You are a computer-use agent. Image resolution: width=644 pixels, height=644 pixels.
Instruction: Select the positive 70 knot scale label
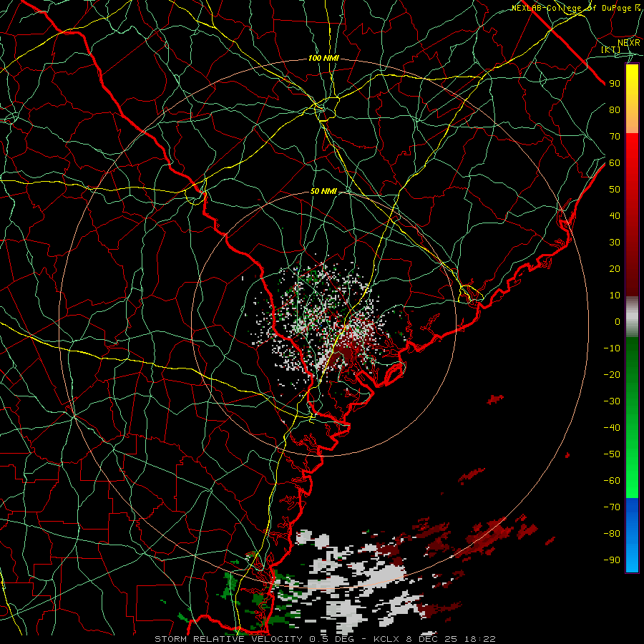coord(615,137)
